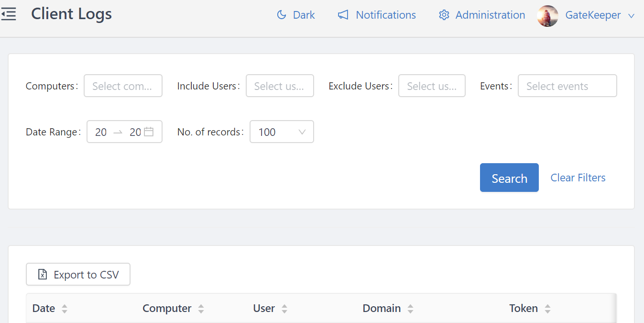Click the Export to CSV file icon
The width and height of the screenshot is (644, 323).
point(43,275)
